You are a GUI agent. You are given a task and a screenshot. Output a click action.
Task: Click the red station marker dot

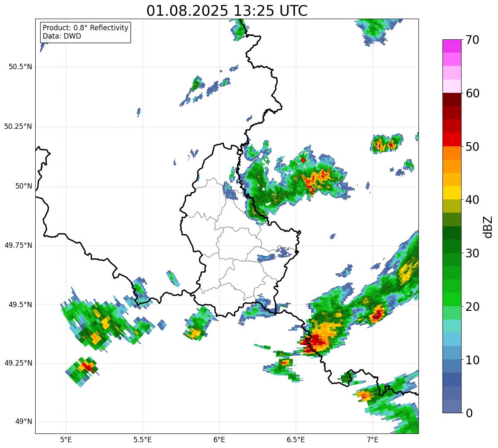click(x=303, y=160)
